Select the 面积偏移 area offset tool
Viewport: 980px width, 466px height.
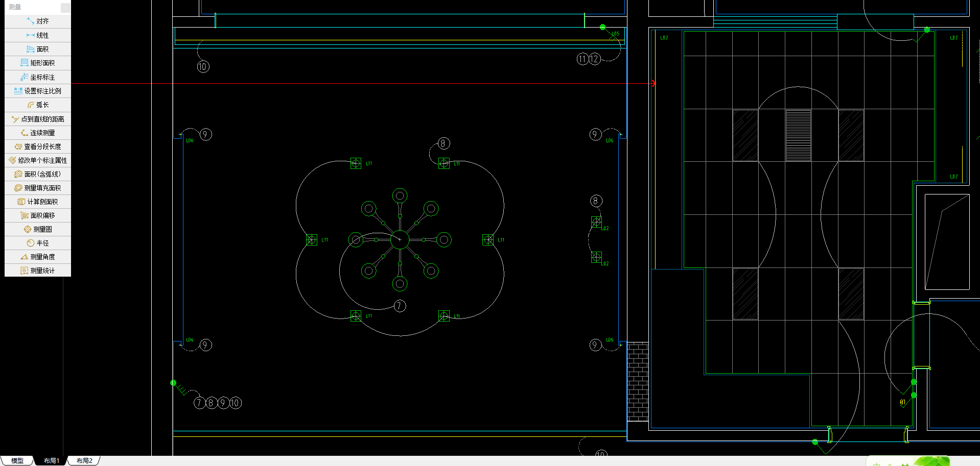[x=38, y=215]
